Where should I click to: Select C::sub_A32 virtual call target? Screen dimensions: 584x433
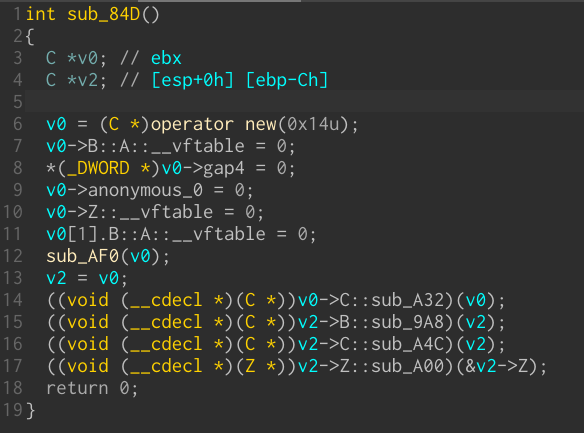click(x=392, y=300)
